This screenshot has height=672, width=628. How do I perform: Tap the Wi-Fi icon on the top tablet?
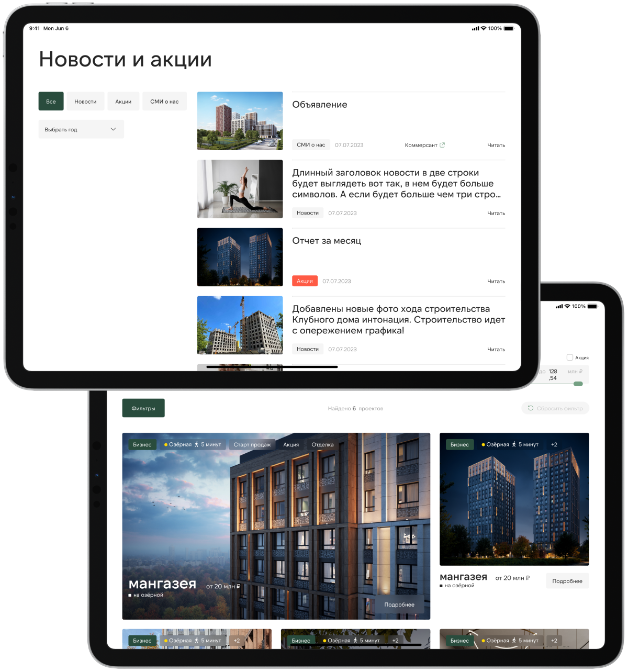484,28
